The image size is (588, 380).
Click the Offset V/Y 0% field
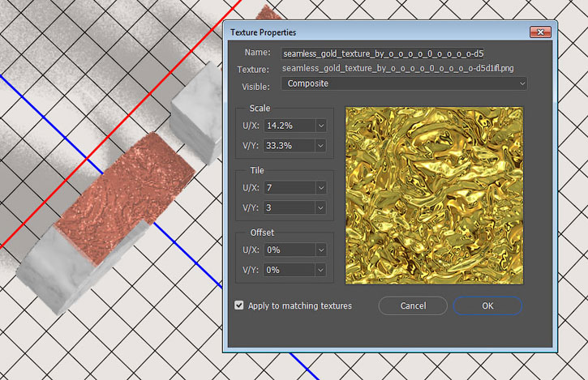pyautogui.click(x=290, y=270)
